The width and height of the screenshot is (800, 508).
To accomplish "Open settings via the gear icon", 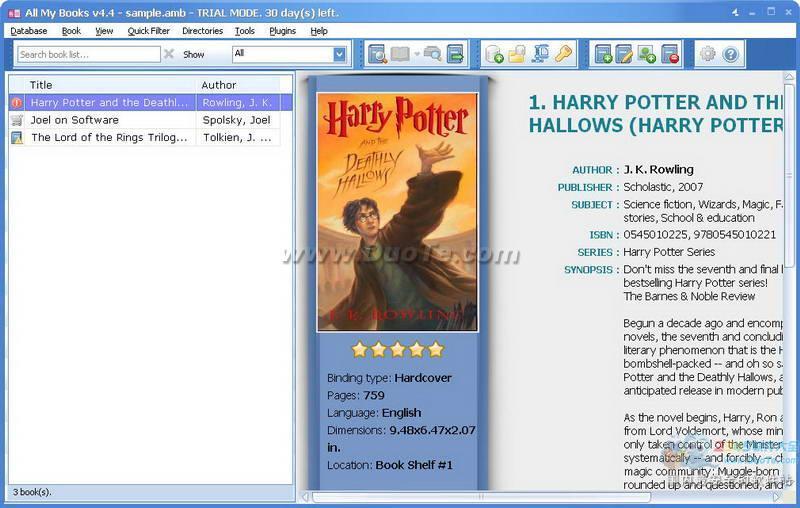I will click(708, 54).
